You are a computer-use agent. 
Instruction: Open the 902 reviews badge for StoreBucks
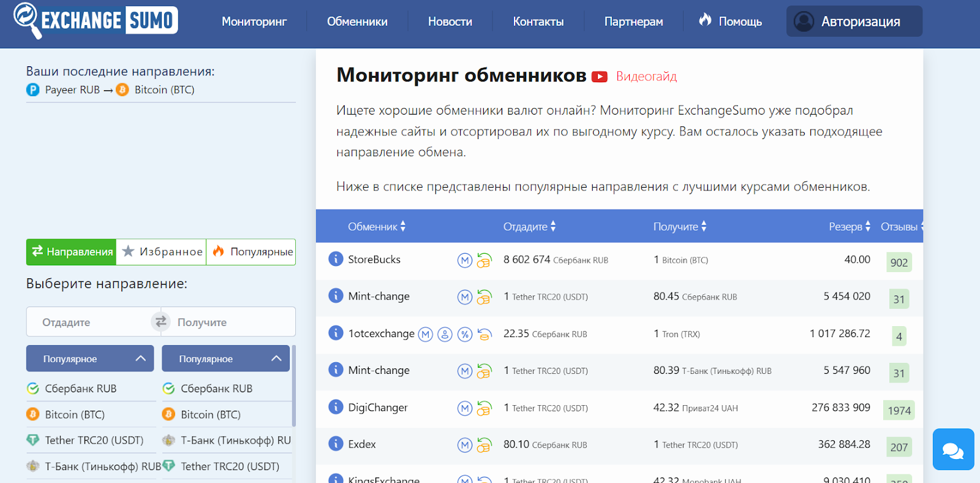tap(899, 262)
